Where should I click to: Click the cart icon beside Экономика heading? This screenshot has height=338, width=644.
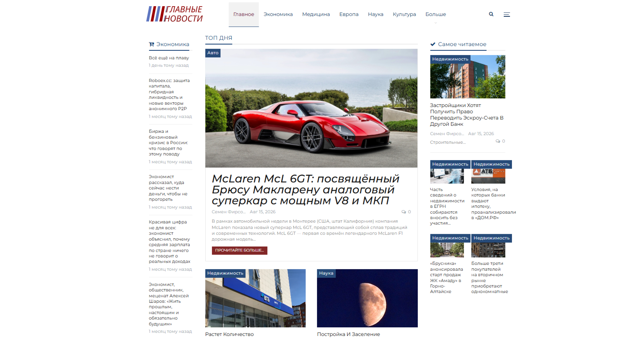tap(151, 44)
